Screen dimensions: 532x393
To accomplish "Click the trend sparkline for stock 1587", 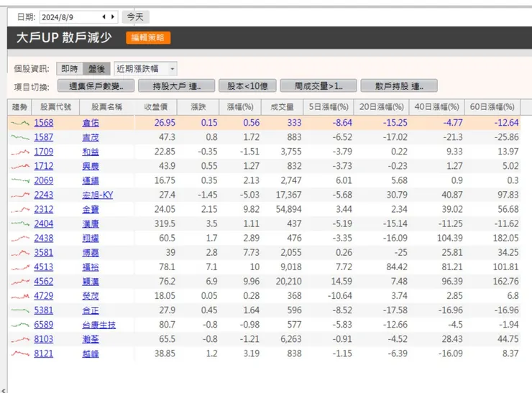I will pyautogui.click(x=20, y=137).
